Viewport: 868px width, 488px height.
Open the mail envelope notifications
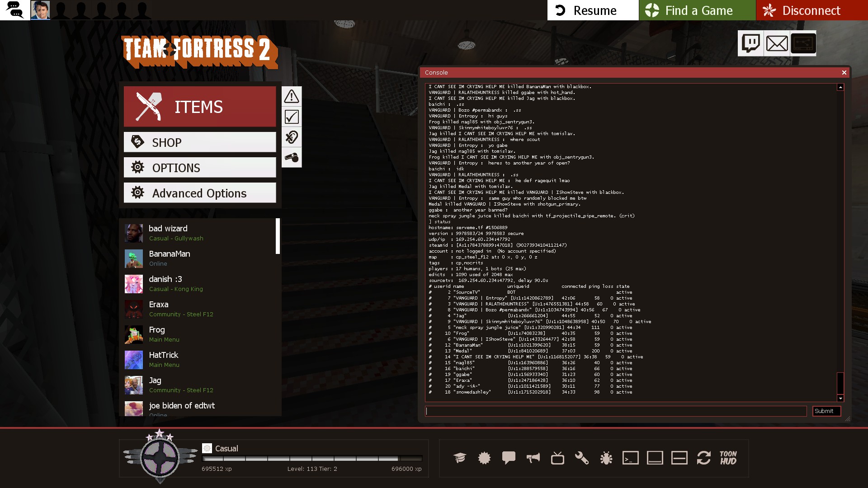tap(777, 43)
